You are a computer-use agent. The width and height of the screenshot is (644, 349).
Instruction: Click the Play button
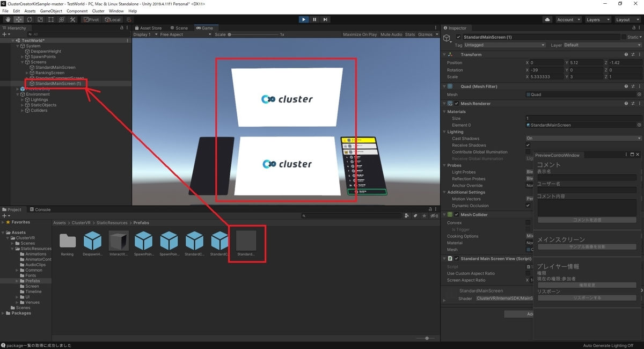coord(303,20)
